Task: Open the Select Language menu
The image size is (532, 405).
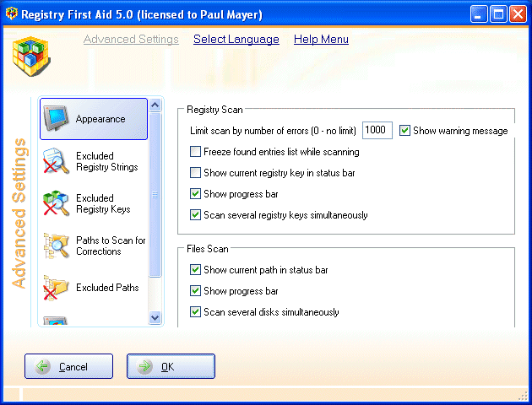Action: coord(236,40)
